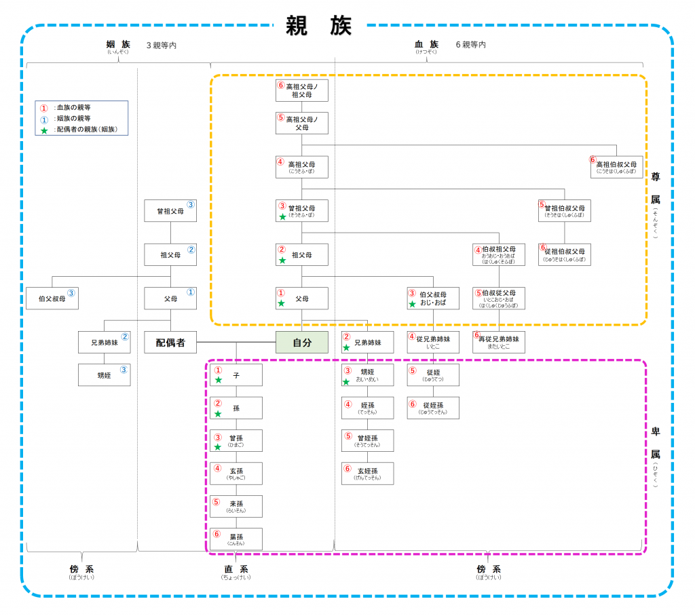Click the red circled 4 on 玄孫
695x616 pixels.
(218, 467)
